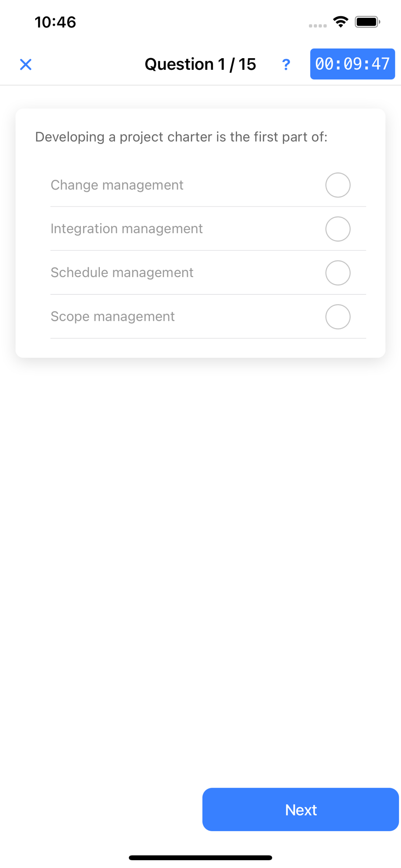Tap the Wi-Fi icon in the status bar
Image resolution: width=401 pixels, height=868 pixels.
pyautogui.click(x=341, y=22)
